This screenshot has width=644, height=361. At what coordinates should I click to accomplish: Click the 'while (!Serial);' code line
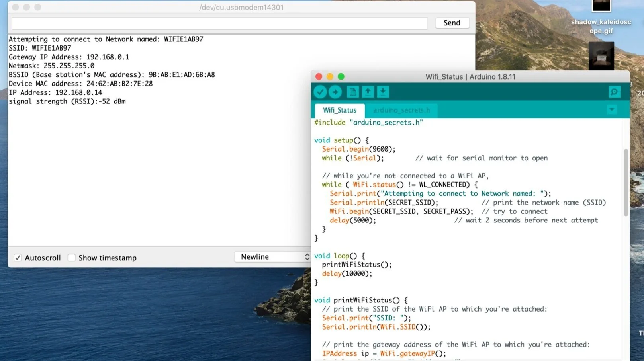pyautogui.click(x=353, y=158)
